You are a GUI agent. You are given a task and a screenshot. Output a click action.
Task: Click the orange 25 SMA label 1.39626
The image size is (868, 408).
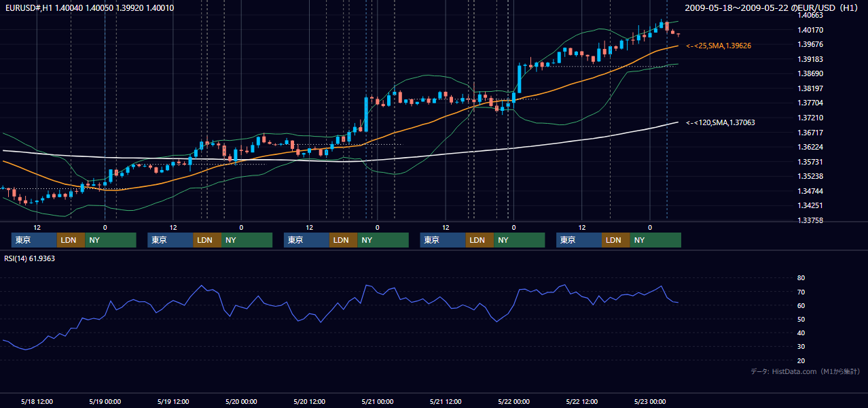(x=719, y=46)
